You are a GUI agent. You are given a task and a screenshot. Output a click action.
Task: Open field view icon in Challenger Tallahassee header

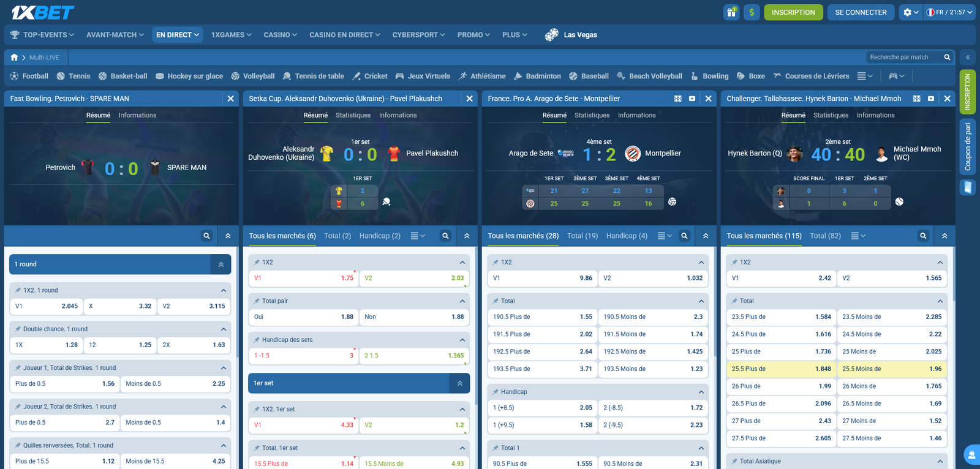coord(917,99)
